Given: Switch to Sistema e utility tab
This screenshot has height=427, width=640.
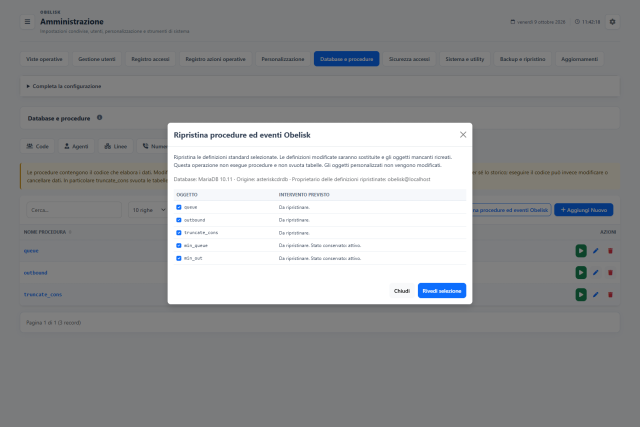Looking at the screenshot, I should [465, 59].
